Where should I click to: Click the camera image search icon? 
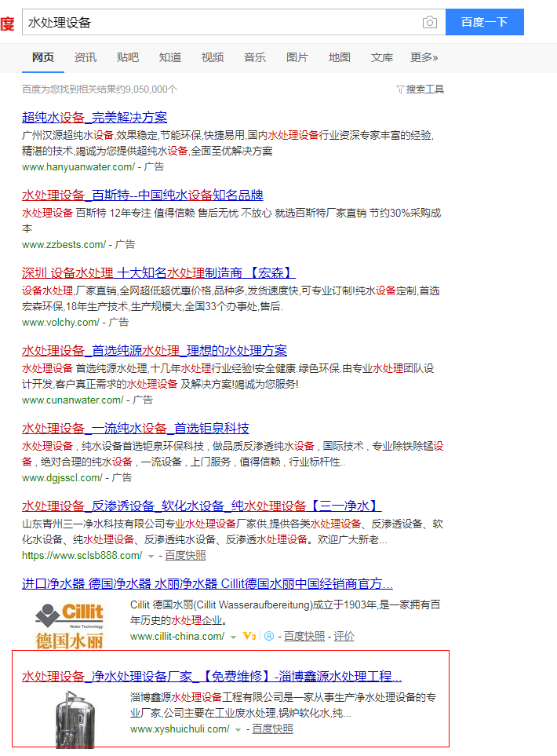(429, 23)
